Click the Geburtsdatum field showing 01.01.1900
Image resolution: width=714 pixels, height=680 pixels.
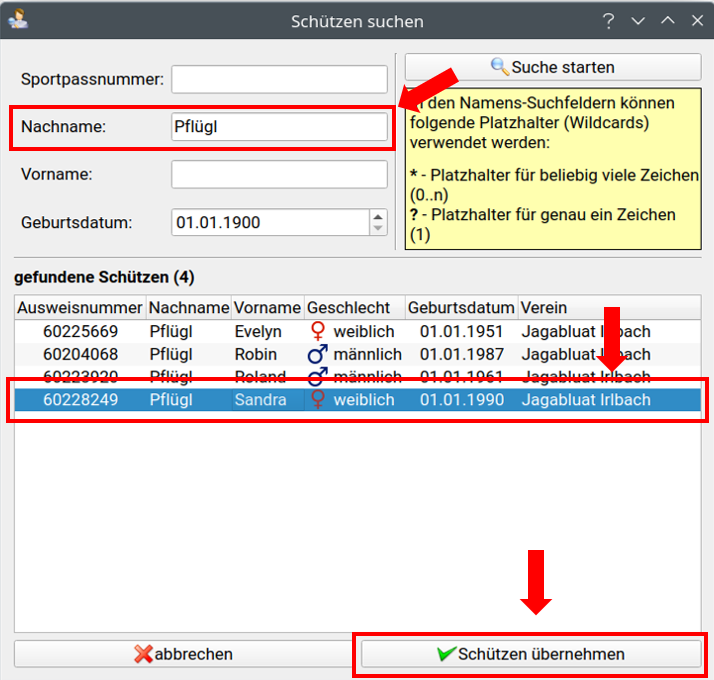268,222
